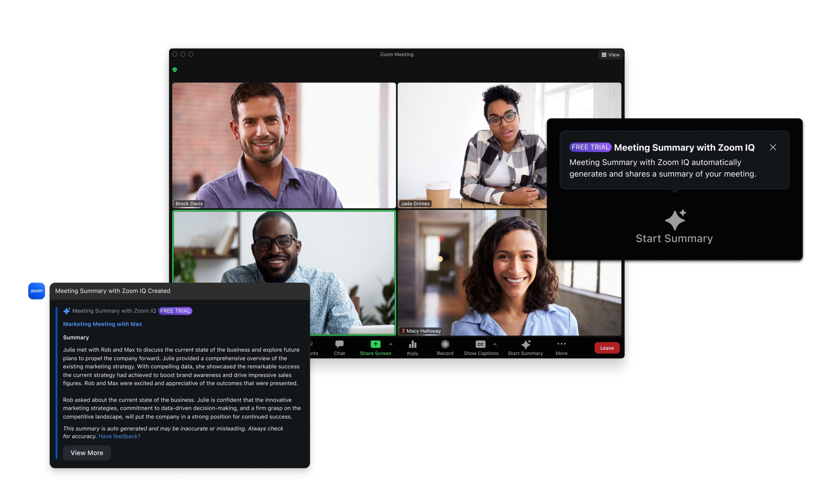Click the Leave meeting button

(x=606, y=348)
